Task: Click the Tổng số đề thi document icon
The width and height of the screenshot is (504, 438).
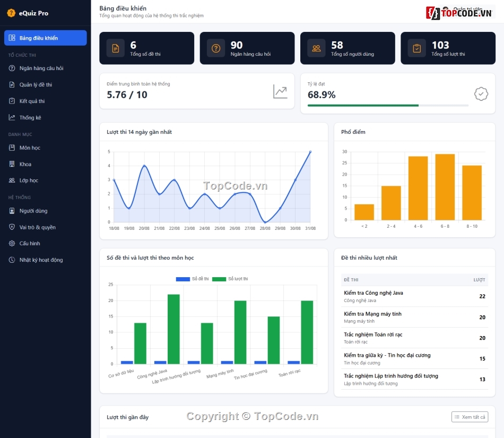Action: [116, 48]
